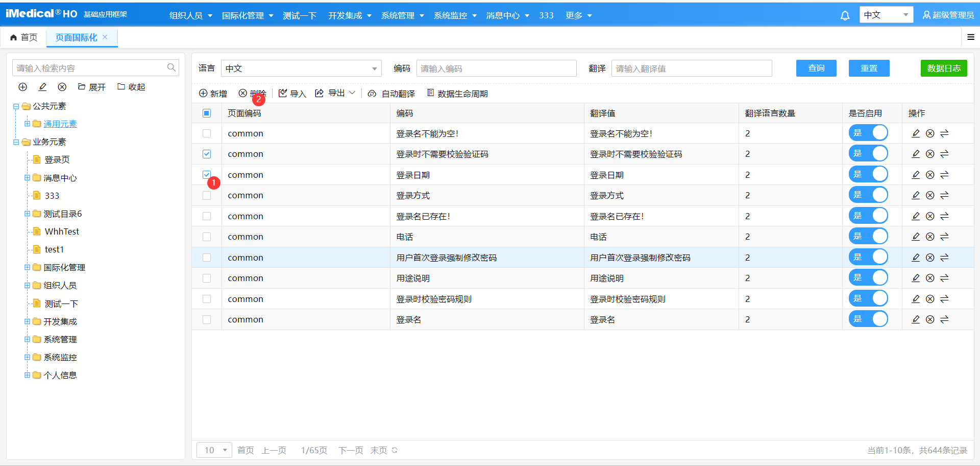
Task: Open translation swap for 电话 row
Action: [944, 237]
